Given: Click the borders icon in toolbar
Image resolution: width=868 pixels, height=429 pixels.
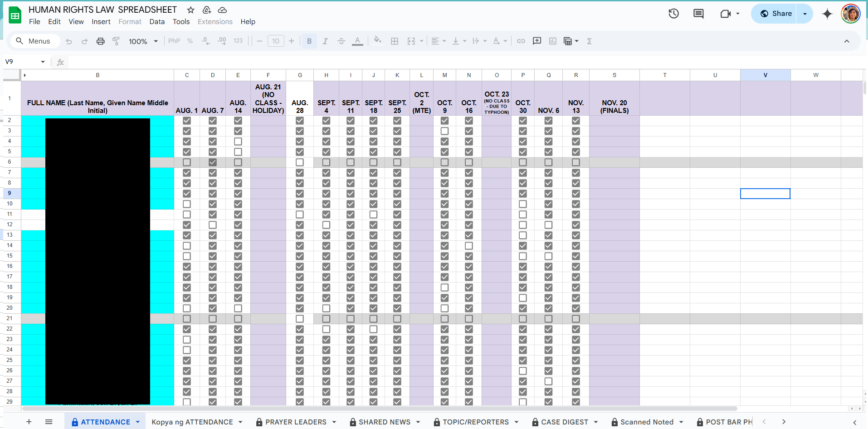Looking at the screenshot, I should point(395,41).
